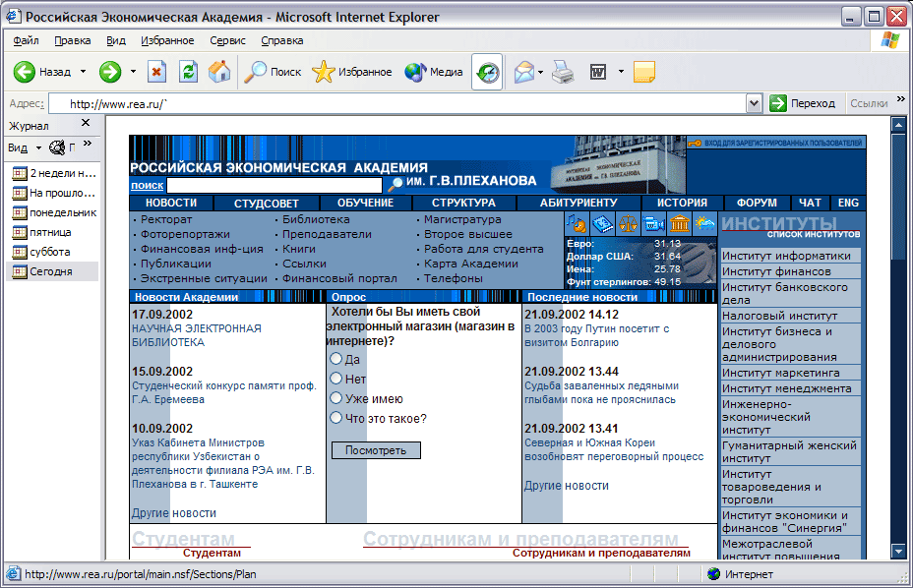This screenshot has height=588, width=913.
Task: Click the weather sun-and-cloud icon
Action: point(704,223)
